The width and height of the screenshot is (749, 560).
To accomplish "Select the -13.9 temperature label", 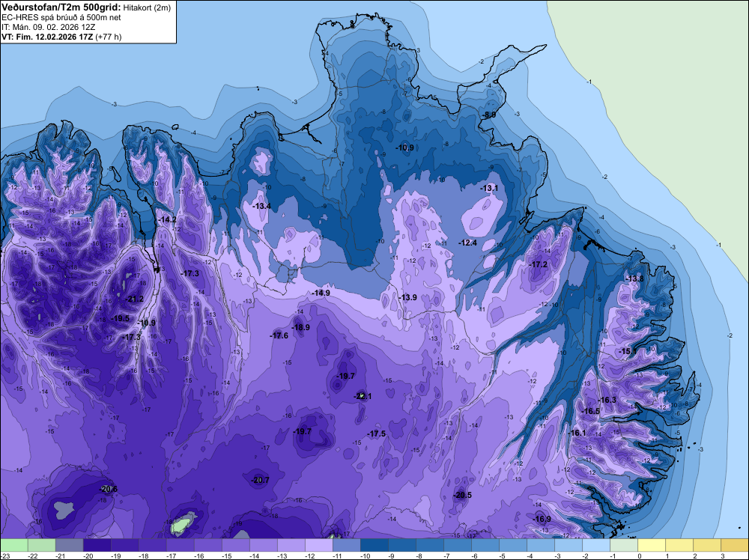I will (408, 297).
